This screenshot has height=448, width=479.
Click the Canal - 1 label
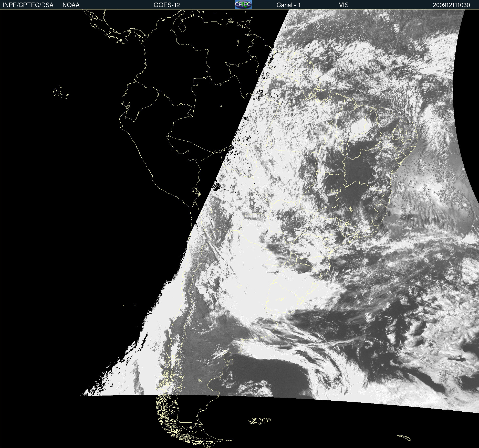coord(288,5)
